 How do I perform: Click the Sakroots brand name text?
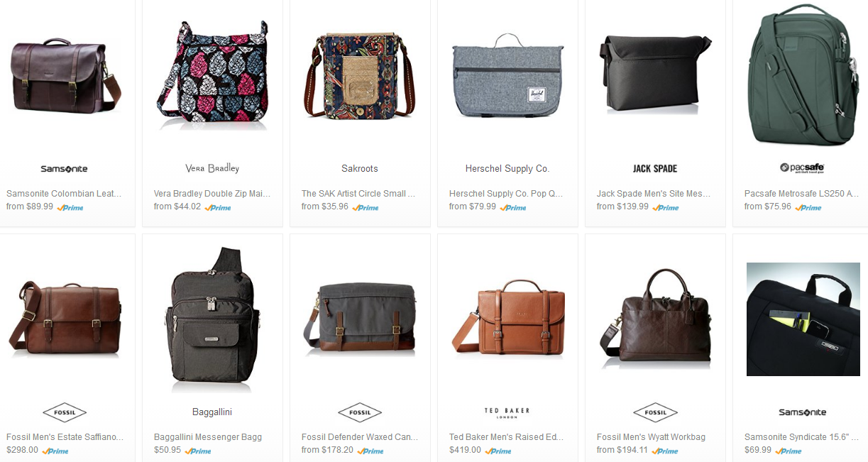pyautogui.click(x=360, y=169)
